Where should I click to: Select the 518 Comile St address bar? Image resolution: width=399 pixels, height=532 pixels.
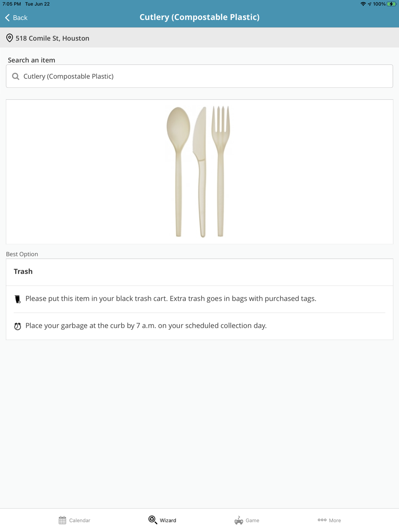(x=199, y=38)
